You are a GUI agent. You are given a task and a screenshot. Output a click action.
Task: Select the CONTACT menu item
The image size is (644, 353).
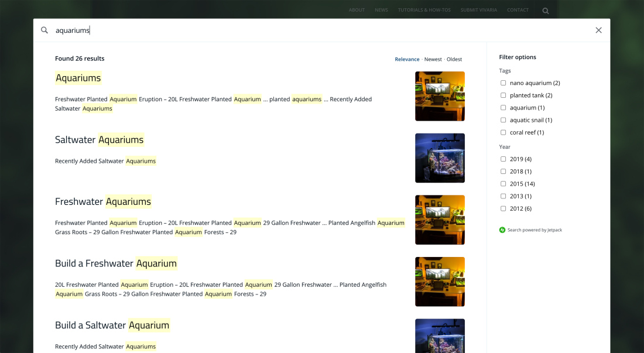[x=518, y=10]
